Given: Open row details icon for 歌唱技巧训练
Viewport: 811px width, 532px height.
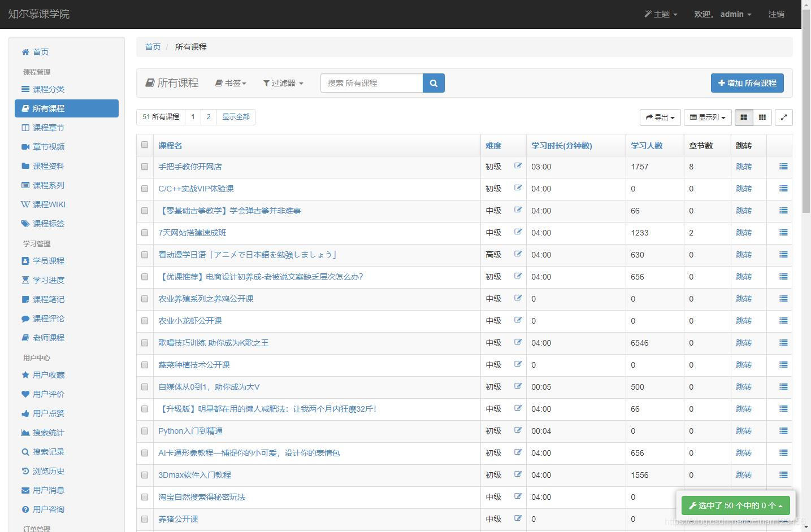Looking at the screenshot, I should (x=783, y=343).
